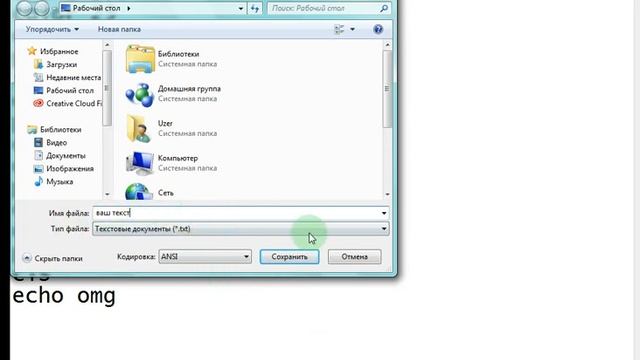Select Избранное in navigation pane
Viewport: 640px width, 360px height.
tap(59, 51)
